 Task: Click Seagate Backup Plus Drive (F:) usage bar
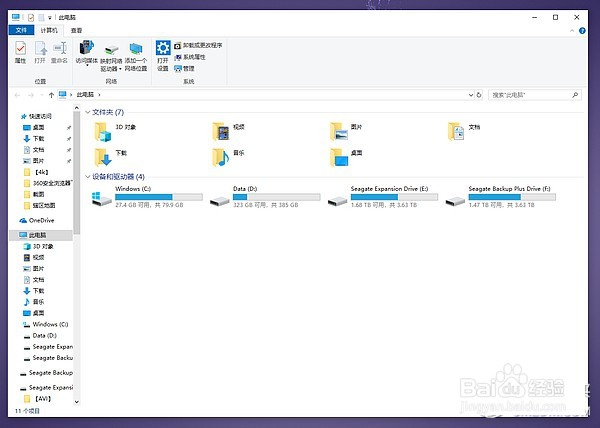[512, 197]
